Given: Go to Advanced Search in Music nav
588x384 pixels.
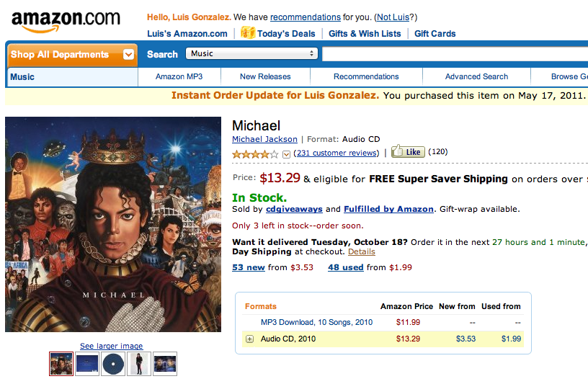Looking at the screenshot, I should tap(476, 76).
